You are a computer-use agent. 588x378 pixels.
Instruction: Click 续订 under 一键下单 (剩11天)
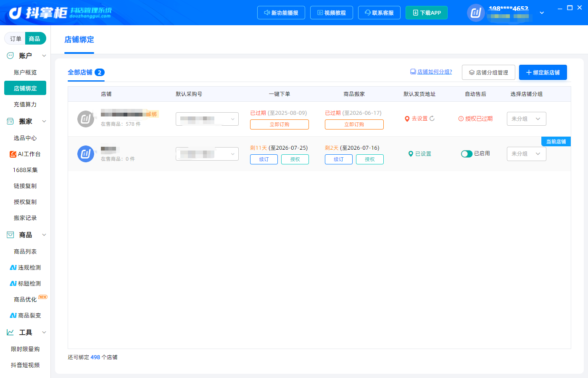coord(264,159)
